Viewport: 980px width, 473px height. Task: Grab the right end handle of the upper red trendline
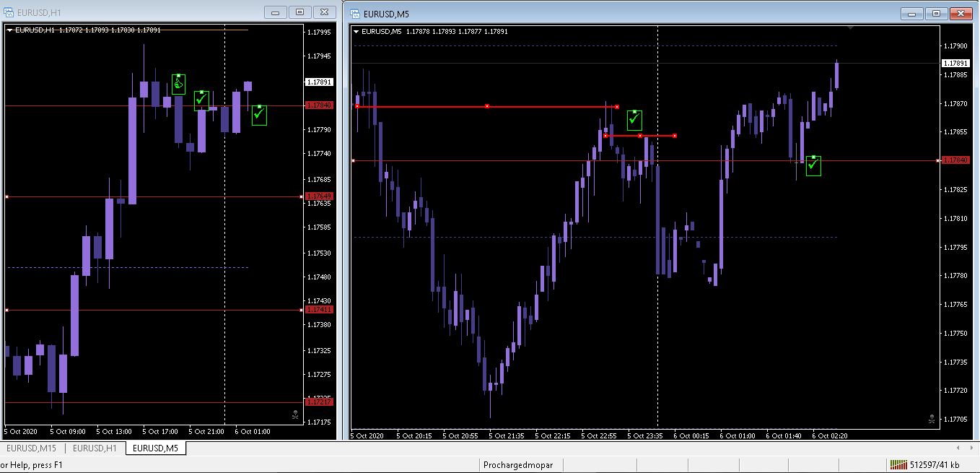click(617, 107)
